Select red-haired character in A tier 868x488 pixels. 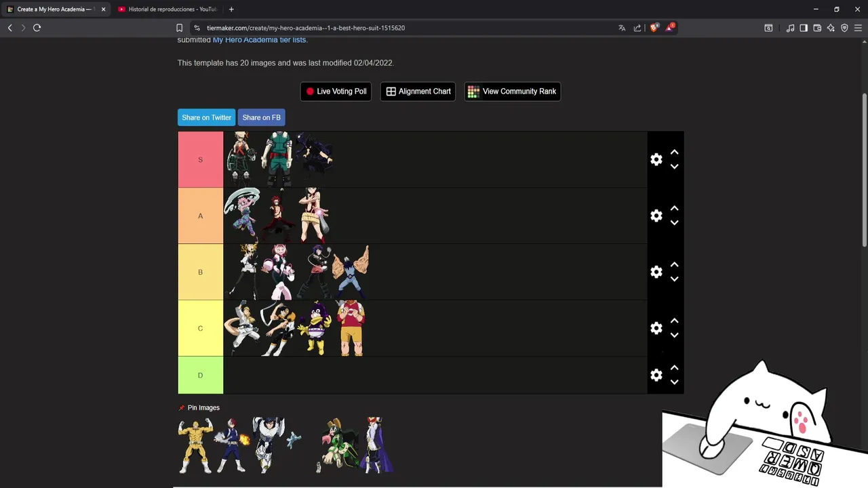277,217
